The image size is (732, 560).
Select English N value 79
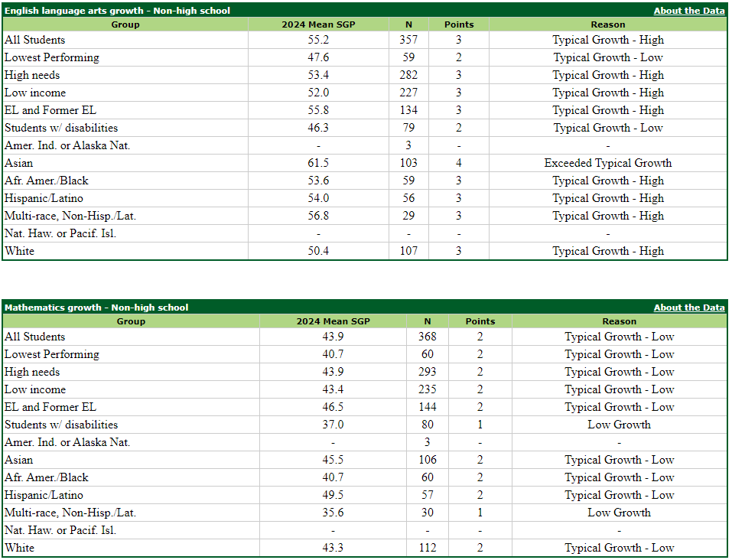408,128
